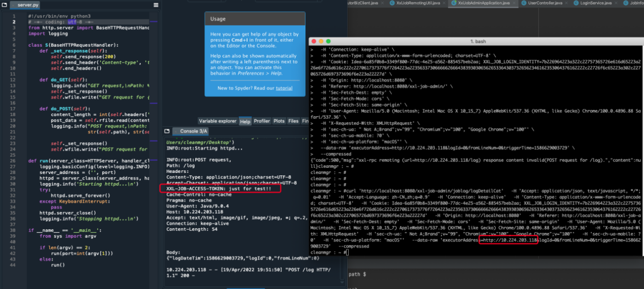Open the Plots pane tab
The image size is (644, 289).
click(279, 121)
